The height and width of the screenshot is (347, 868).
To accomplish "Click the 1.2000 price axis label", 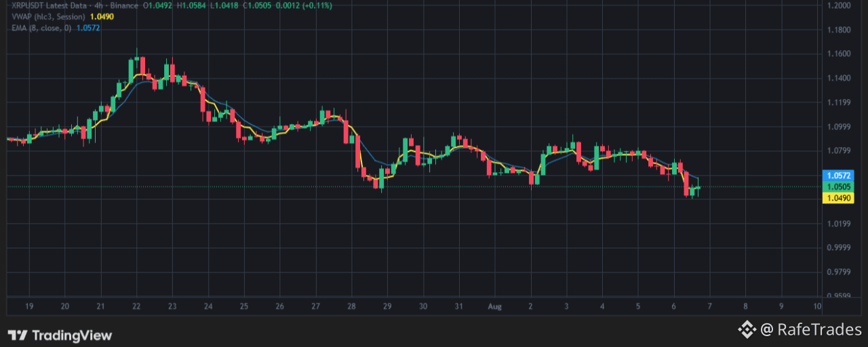I will point(839,5).
